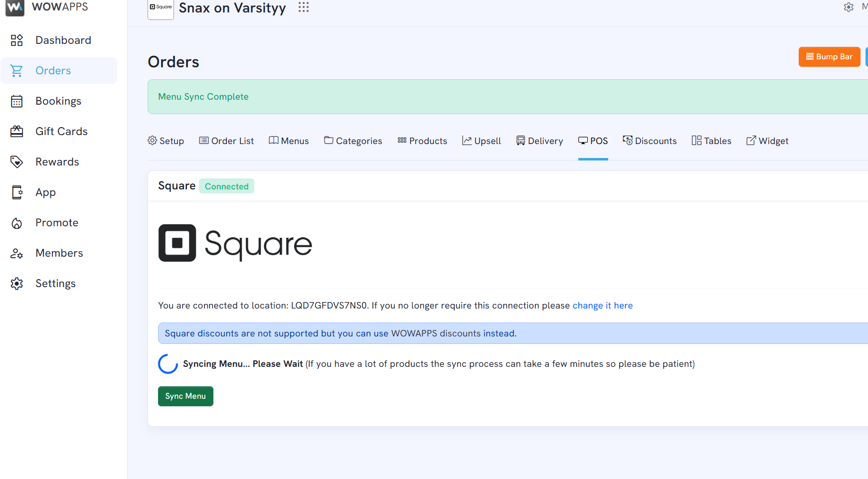Screen dimensions: 868x479
Task: Click the Delivery bus icon
Action: (521, 141)
